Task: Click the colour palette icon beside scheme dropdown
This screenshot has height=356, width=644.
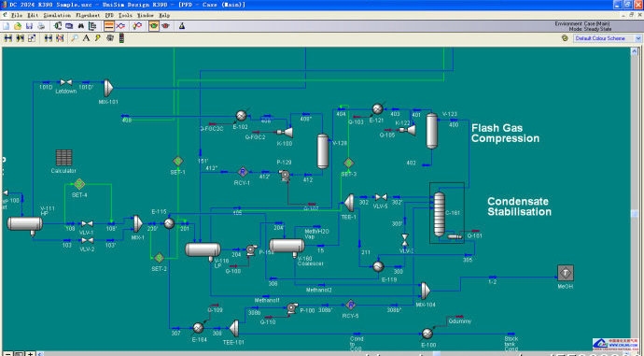Action: pos(565,38)
